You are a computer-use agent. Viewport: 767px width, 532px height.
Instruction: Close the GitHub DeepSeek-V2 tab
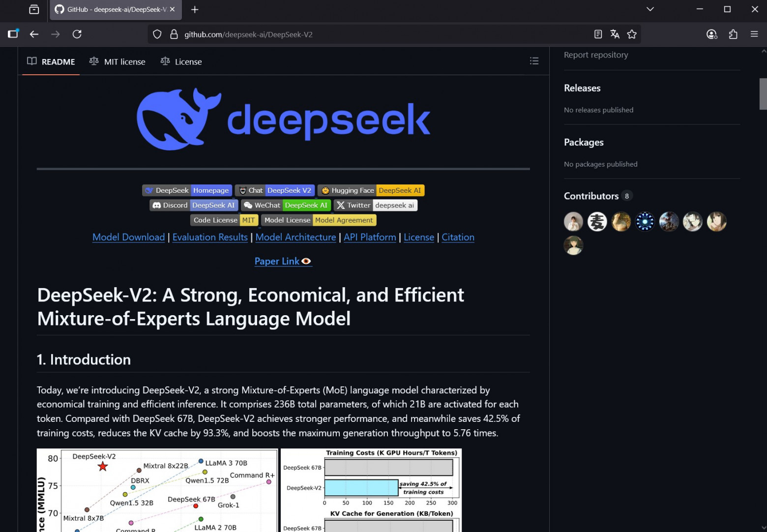coord(172,9)
